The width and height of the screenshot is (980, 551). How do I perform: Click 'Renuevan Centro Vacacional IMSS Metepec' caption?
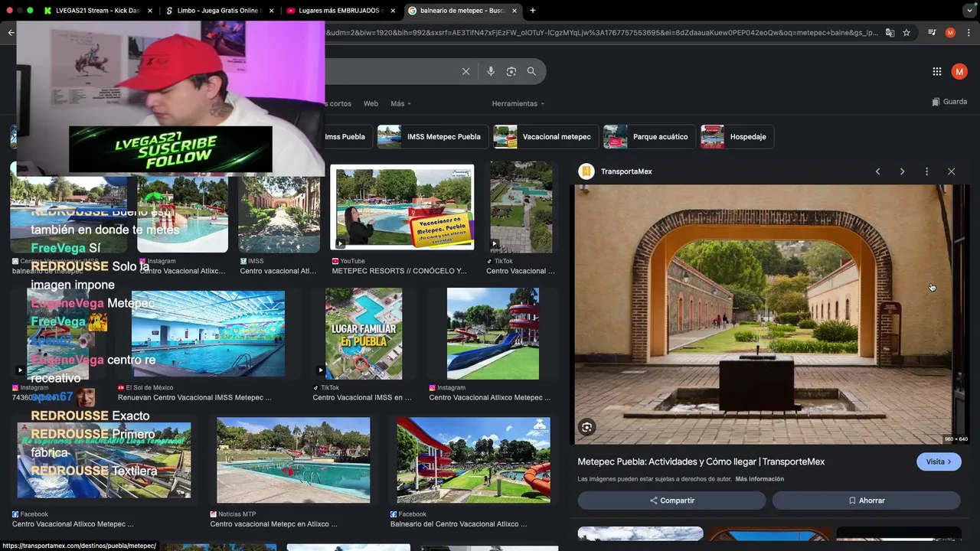click(194, 398)
